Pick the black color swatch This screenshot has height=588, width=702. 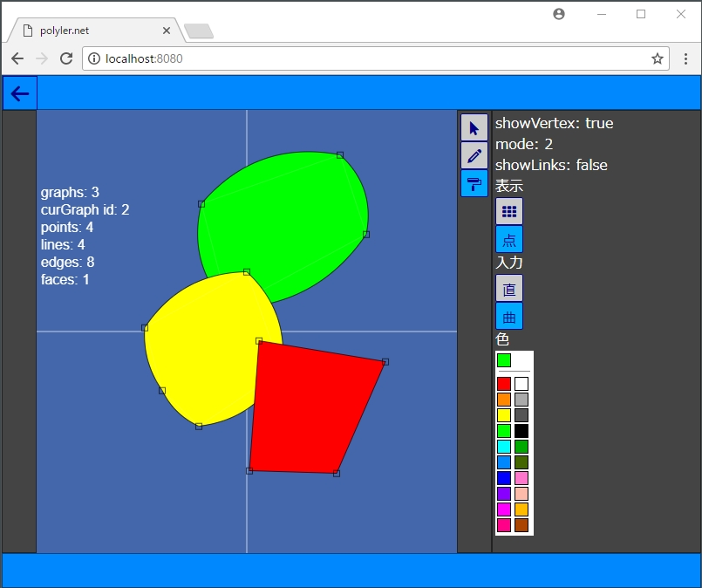(x=521, y=431)
